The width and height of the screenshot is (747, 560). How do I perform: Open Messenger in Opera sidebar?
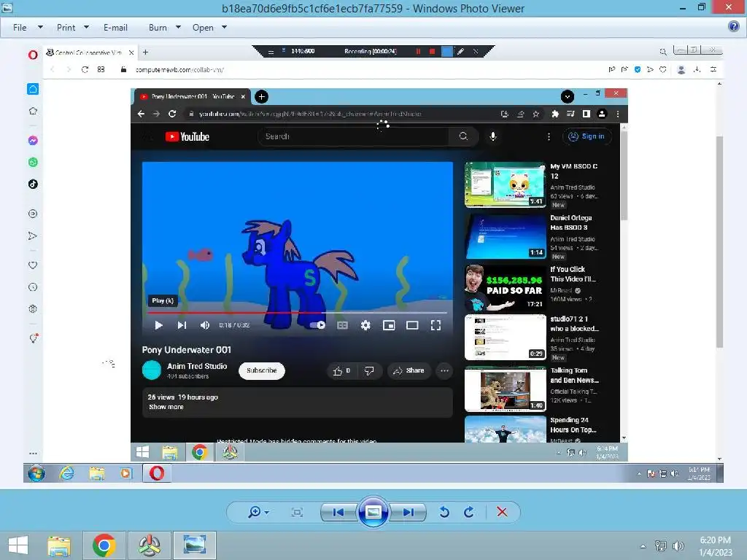(x=33, y=141)
